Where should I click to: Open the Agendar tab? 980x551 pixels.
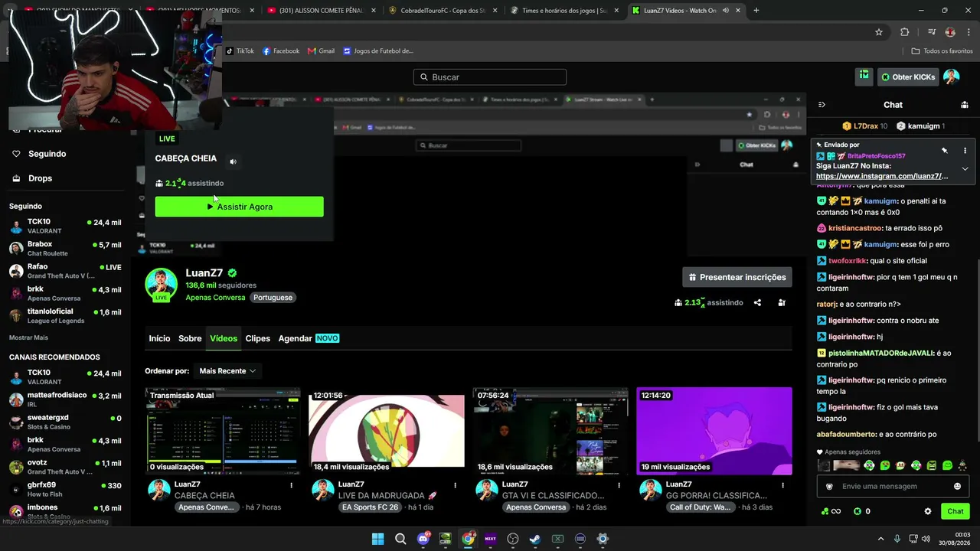pos(309,338)
